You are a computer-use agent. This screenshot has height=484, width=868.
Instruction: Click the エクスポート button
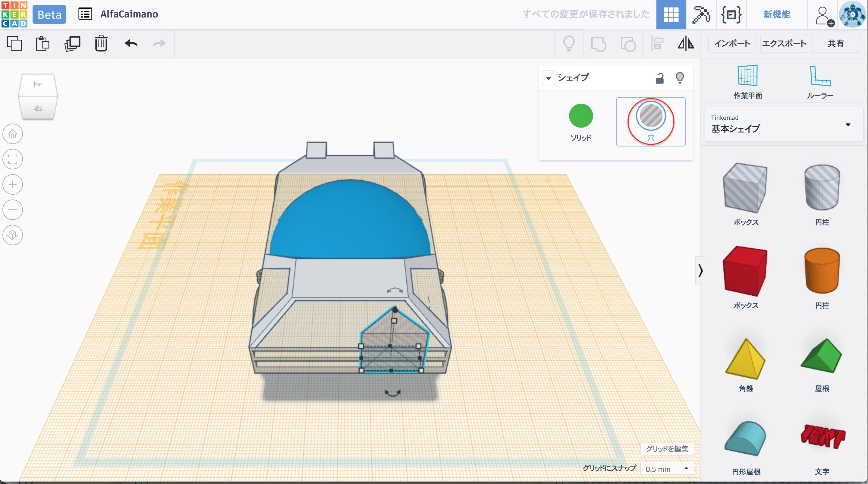pos(784,43)
